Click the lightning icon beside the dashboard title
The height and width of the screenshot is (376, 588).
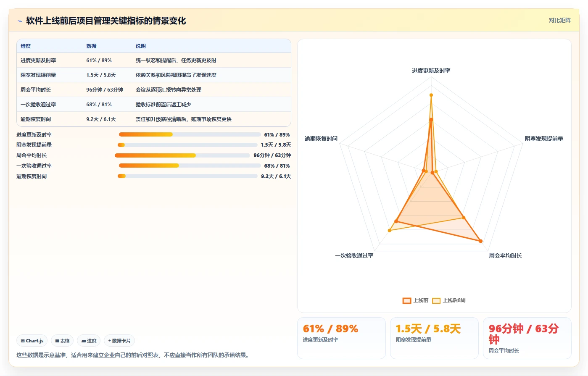pyautogui.click(x=20, y=21)
